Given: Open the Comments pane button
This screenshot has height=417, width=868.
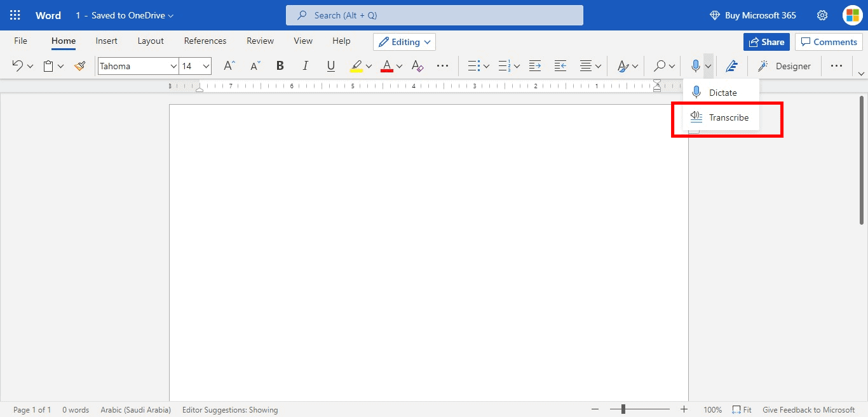Looking at the screenshot, I should click(x=829, y=42).
